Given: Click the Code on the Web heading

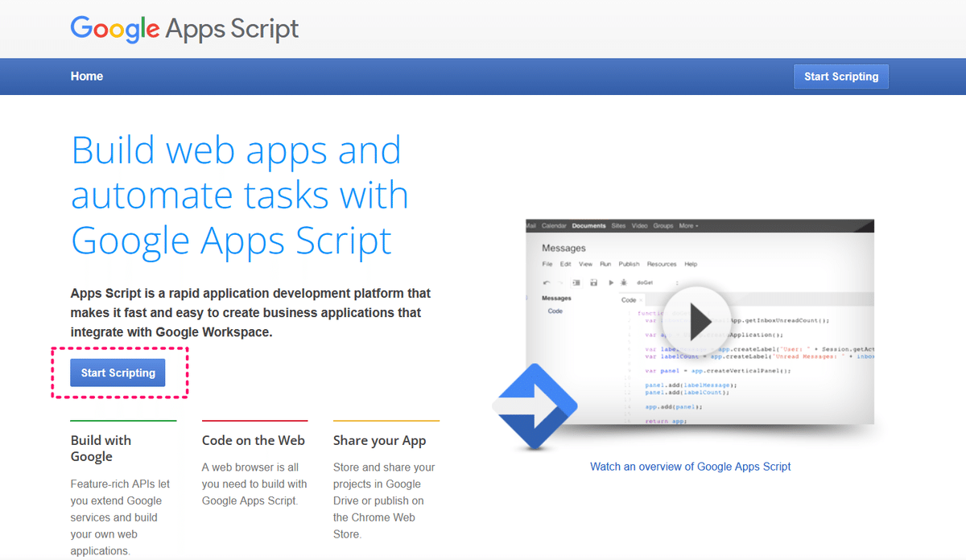Looking at the screenshot, I should click(x=254, y=440).
